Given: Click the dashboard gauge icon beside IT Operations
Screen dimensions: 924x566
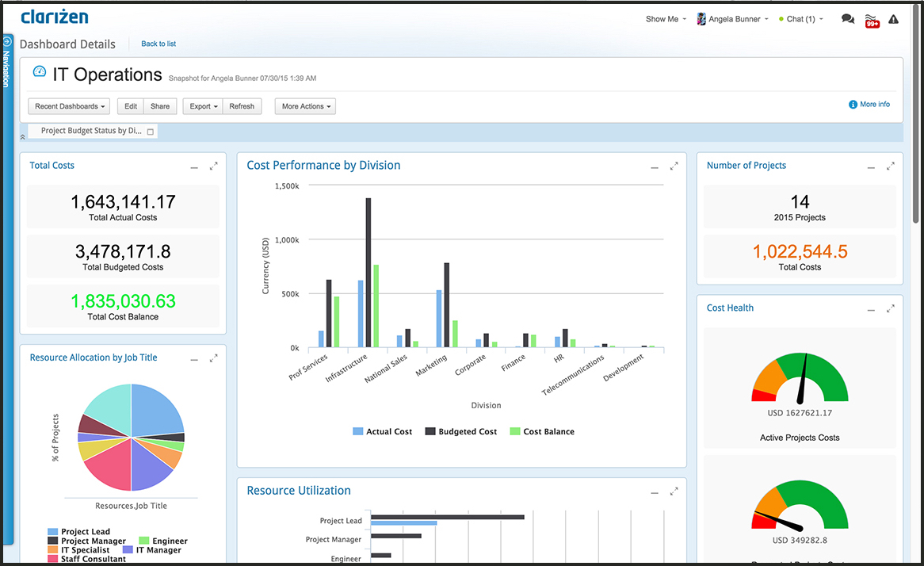Looking at the screenshot, I should (x=39, y=72).
